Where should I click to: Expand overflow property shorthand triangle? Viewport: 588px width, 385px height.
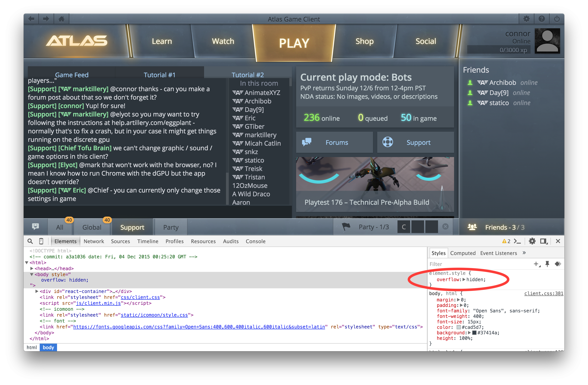464,279
